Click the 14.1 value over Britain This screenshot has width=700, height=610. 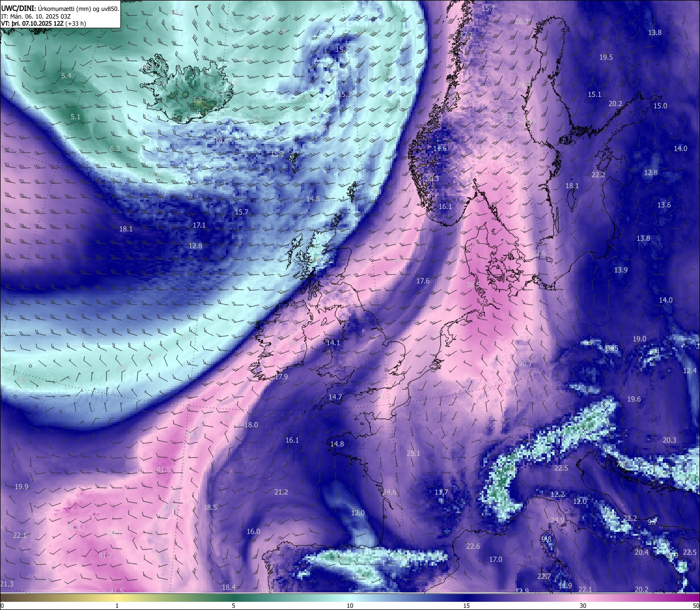coord(333,342)
